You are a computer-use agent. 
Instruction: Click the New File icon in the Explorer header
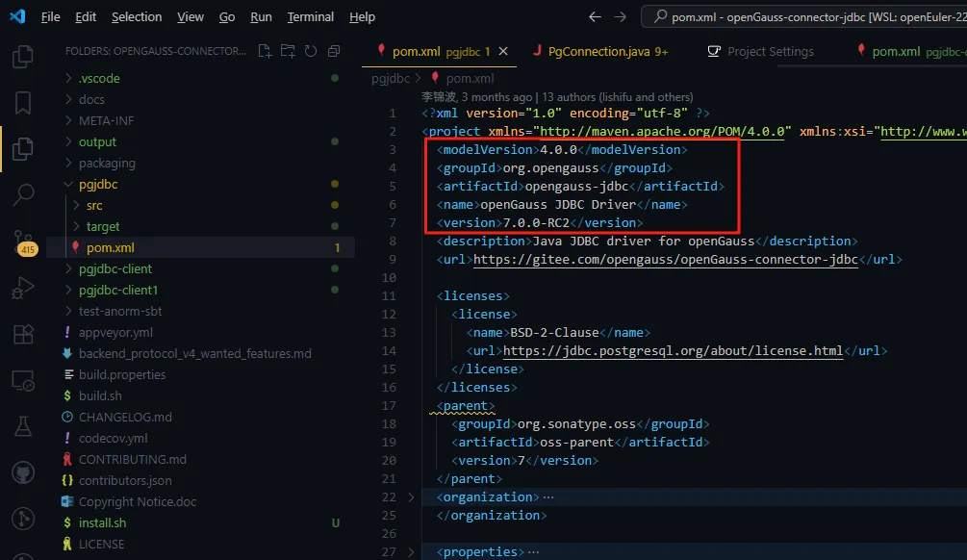click(265, 51)
